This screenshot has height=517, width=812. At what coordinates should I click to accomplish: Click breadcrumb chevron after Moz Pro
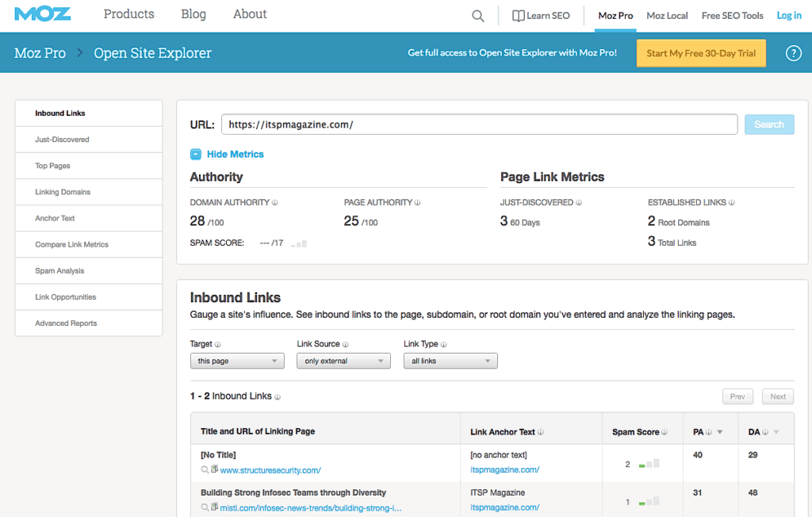80,53
